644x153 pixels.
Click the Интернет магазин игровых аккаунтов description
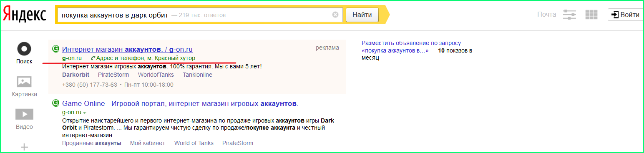coord(162,66)
